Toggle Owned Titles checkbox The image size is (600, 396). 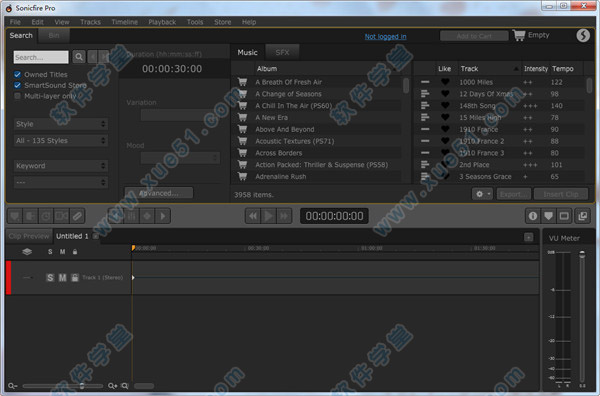17,74
